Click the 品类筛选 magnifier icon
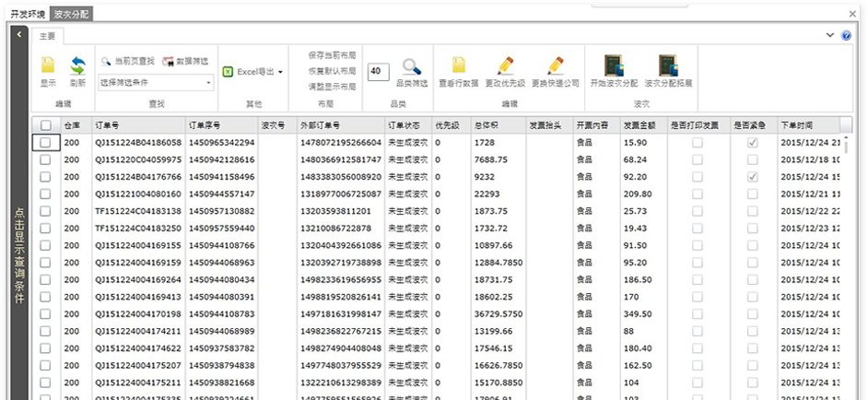The image size is (868, 400). pyautogui.click(x=411, y=66)
